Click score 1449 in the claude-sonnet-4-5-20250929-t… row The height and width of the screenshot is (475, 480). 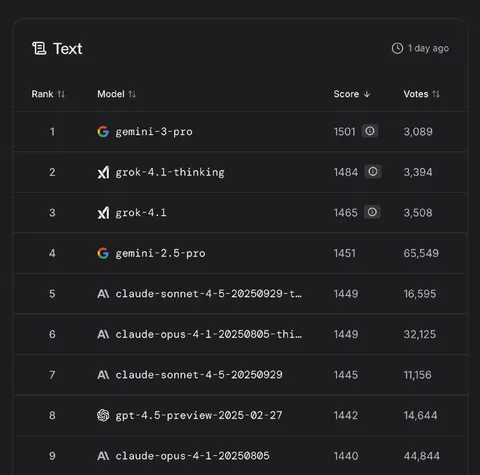tap(346, 294)
